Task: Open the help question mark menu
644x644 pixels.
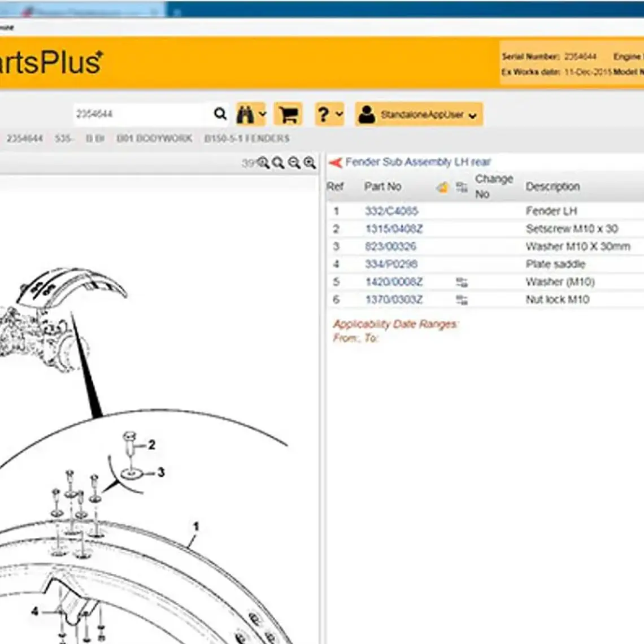Action: 329,114
